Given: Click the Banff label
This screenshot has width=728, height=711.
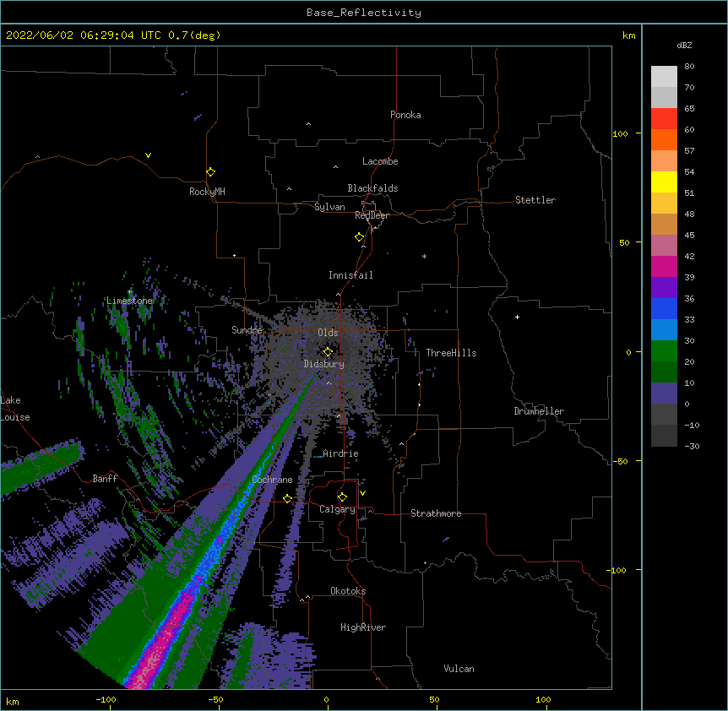Looking at the screenshot, I should [105, 479].
